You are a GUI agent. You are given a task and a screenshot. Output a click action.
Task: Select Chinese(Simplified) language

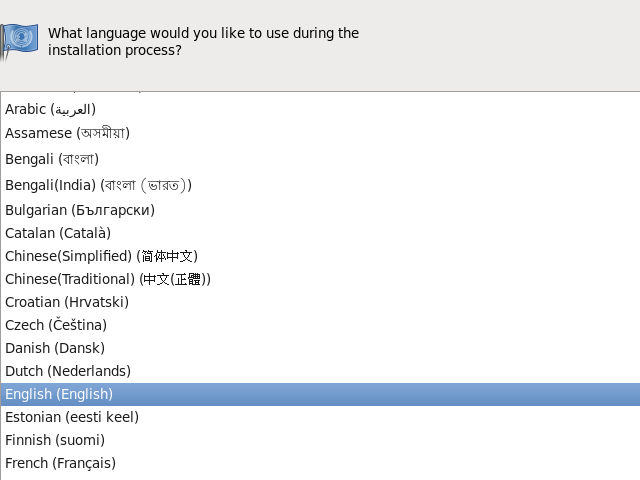coord(101,256)
